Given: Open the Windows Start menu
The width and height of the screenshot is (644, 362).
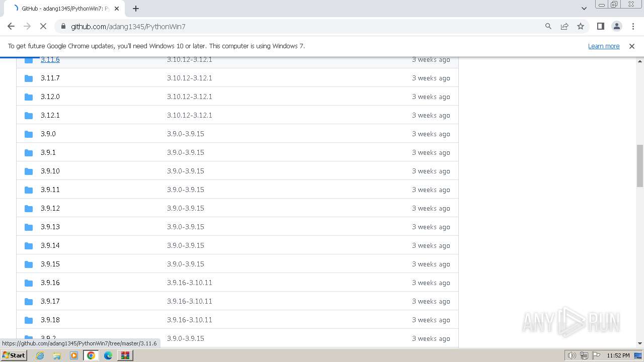Looking at the screenshot, I should [x=14, y=355].
